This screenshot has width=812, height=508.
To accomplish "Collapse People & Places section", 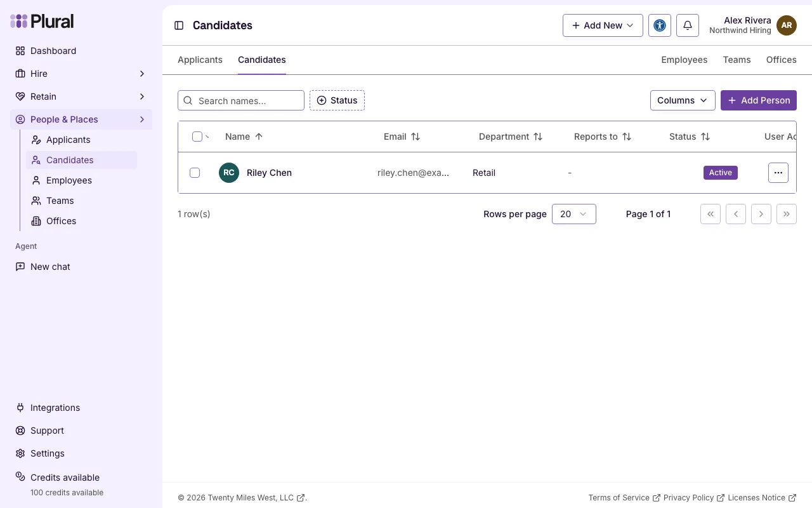I will [81, 119].
